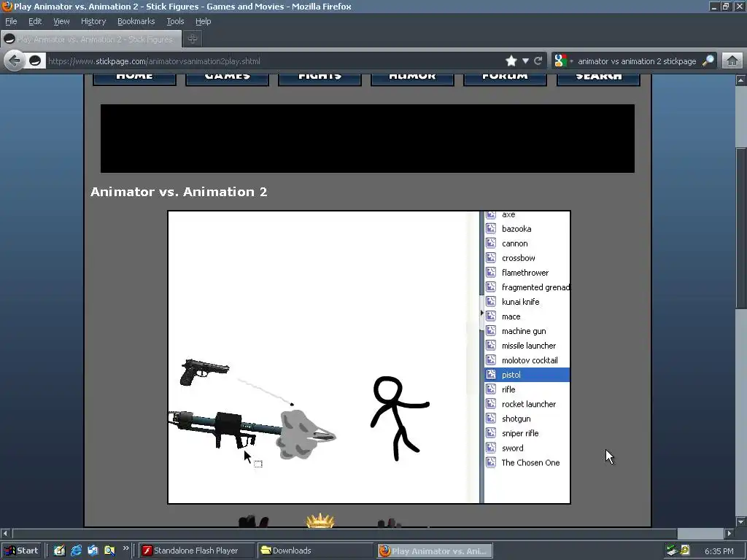The image size is (747, 560).
Task: Click the search magnifier icon
Action: tap(708, 61)
